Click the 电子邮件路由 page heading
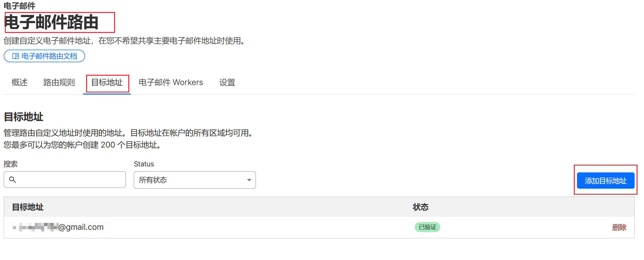The width and height of the screenshot is (644, 260). tap(52, 22)
